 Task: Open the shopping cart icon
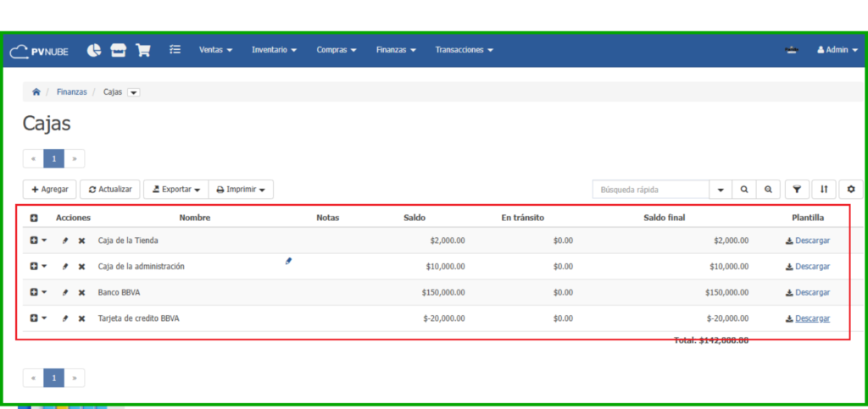[x=143, y=50]
